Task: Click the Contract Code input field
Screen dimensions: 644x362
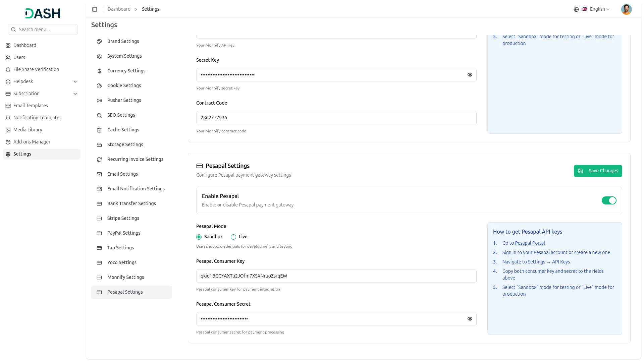Action: tap(336, 118)
